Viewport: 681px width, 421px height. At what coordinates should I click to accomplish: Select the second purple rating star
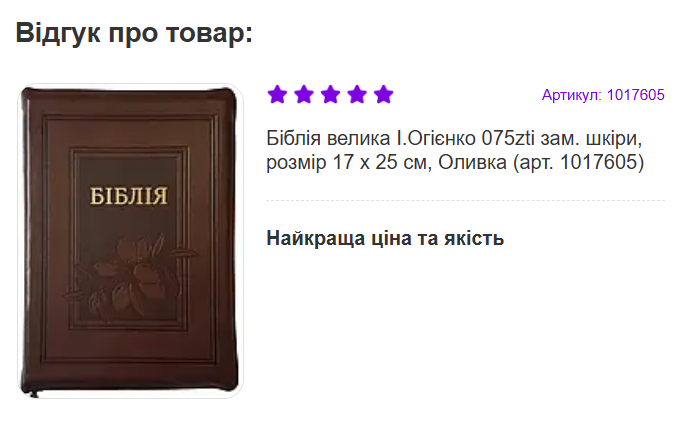(x=304, y=94)
